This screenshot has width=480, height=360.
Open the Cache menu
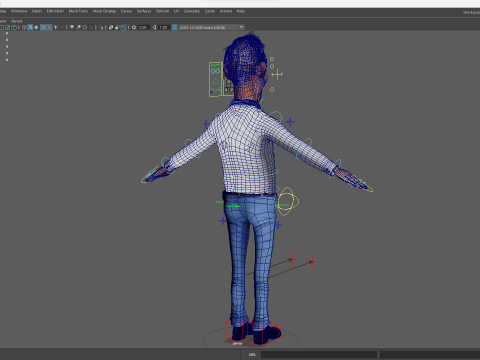point(210,11)
